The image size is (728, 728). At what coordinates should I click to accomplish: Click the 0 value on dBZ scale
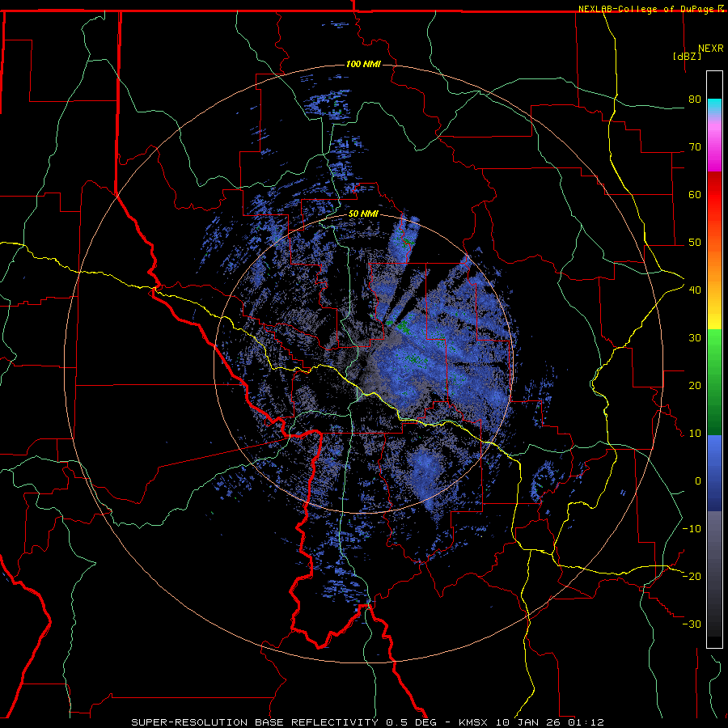[x=698, y=481]
